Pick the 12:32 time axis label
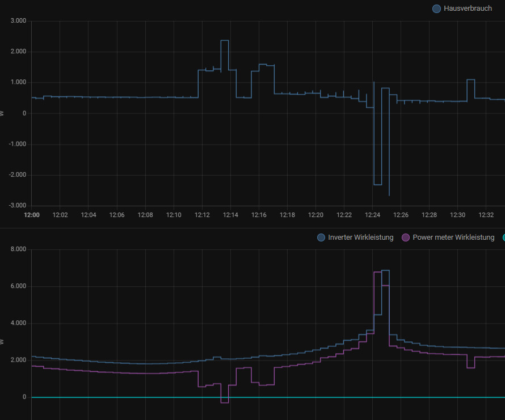505x420 pixels. click(486, 215)
